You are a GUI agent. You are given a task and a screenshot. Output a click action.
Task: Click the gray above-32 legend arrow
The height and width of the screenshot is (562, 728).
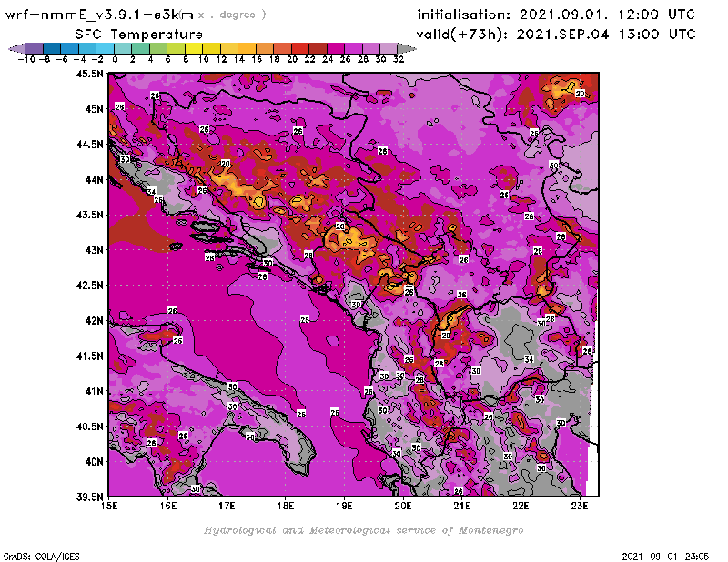click(x=407, y=48)
